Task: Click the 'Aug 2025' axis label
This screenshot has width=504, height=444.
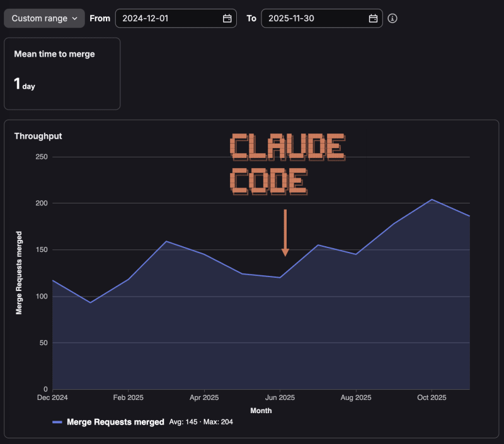Action: coord(356,397)
